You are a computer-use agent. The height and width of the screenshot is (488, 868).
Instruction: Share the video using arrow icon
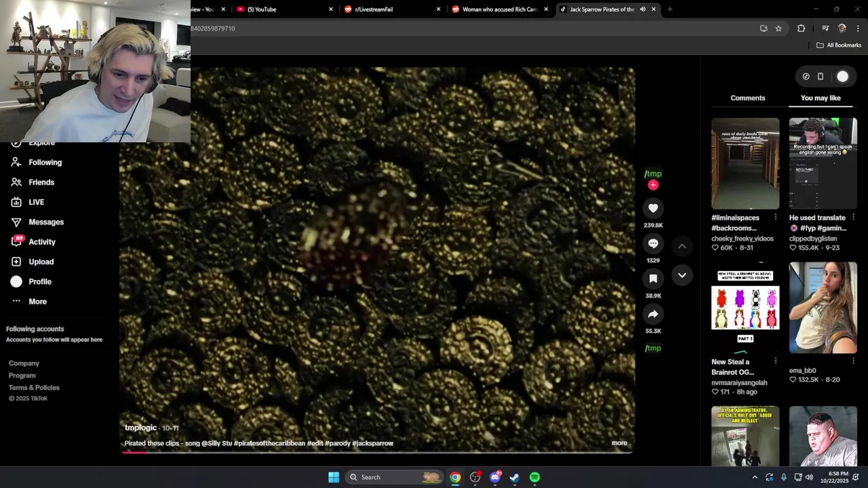(x=653, y=314)
